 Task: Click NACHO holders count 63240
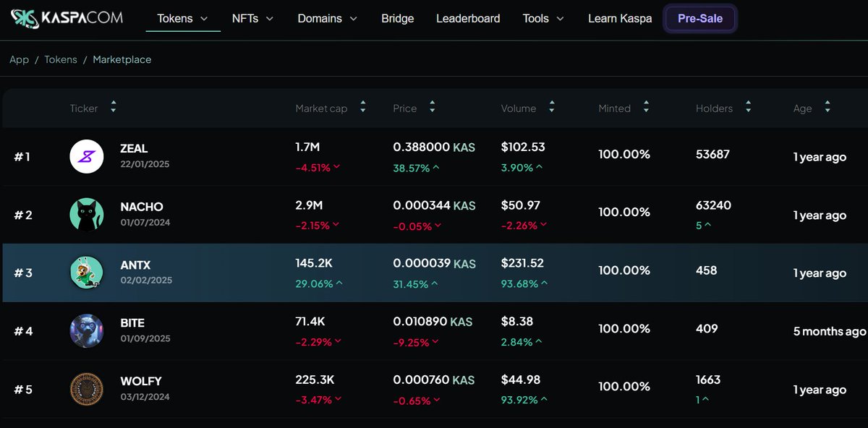pos(713,205)
